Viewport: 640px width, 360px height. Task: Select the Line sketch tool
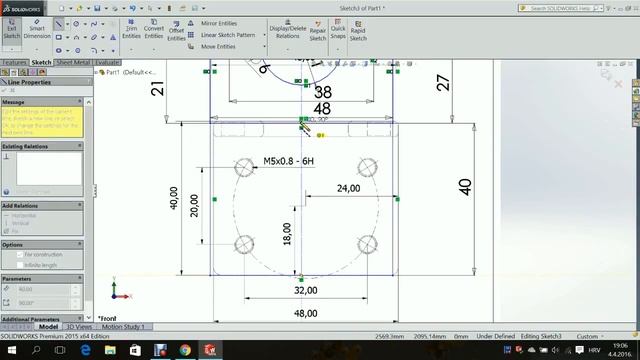click(x=59, y=24)
